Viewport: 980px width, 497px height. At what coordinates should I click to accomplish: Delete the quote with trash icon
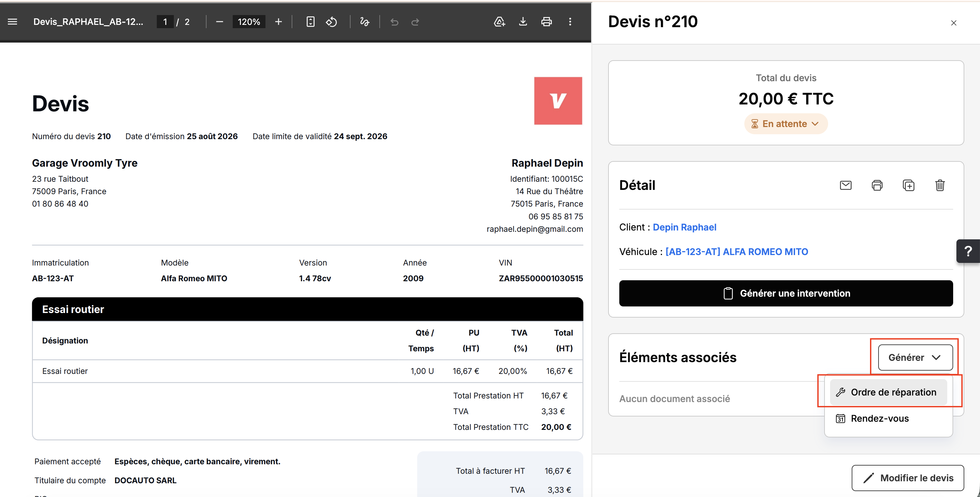click(940, 185)
